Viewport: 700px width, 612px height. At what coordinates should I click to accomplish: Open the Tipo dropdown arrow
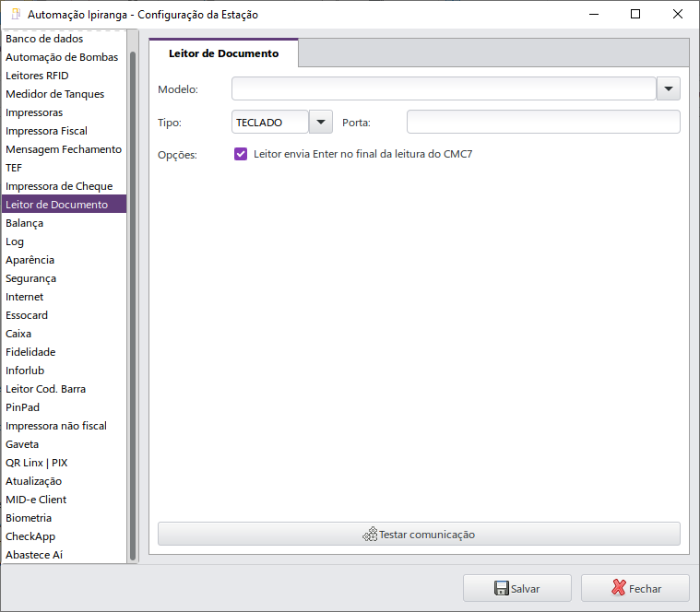pyautogui.click(x=321, y=122)
